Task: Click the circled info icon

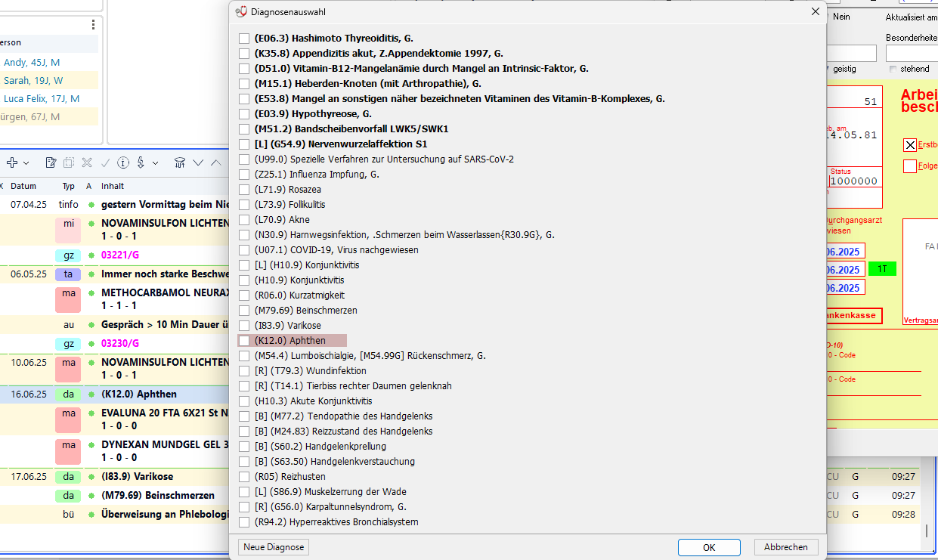Action: pos(122,162)
